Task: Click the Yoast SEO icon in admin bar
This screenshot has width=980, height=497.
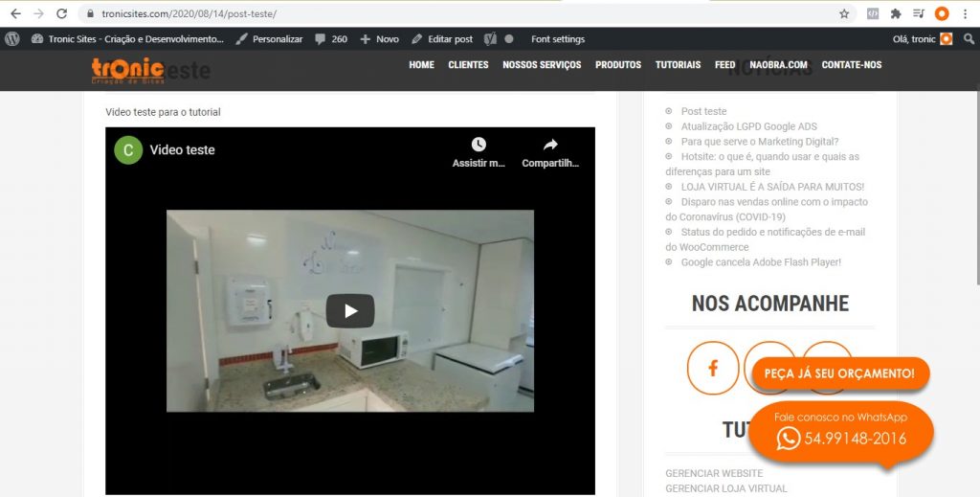Action: 490,39
